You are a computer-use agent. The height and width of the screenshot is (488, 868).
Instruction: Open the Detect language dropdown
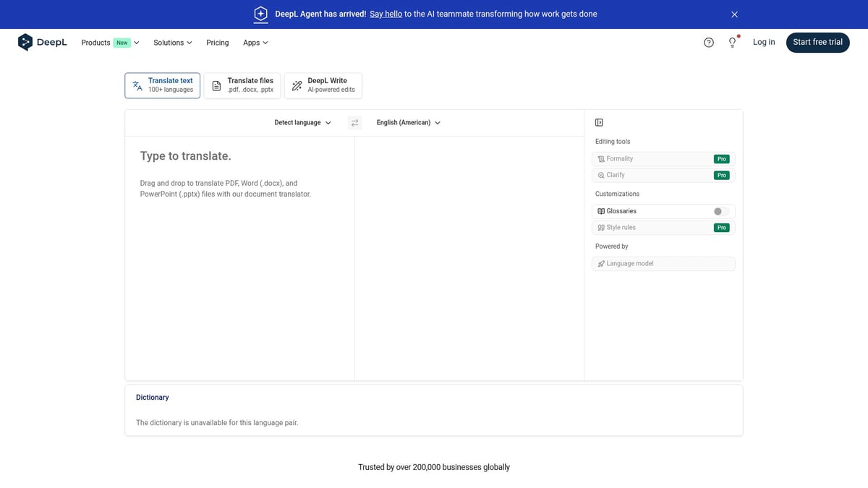pyautogui.click(x=300, y=121)
